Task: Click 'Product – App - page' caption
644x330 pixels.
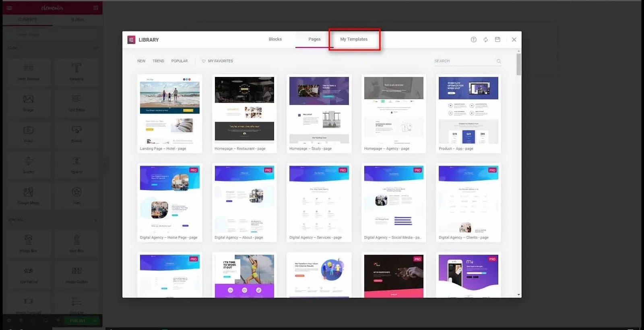Action: [x=456, y=149]
